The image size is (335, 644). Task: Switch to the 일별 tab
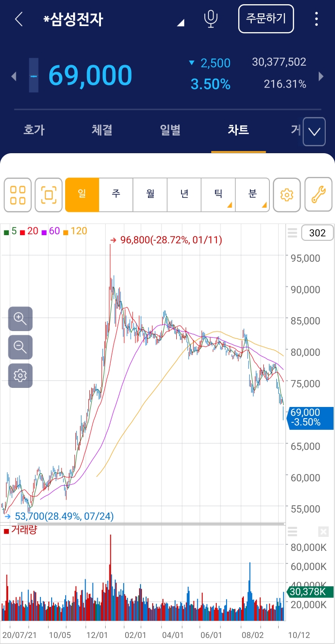pos(170,130)
